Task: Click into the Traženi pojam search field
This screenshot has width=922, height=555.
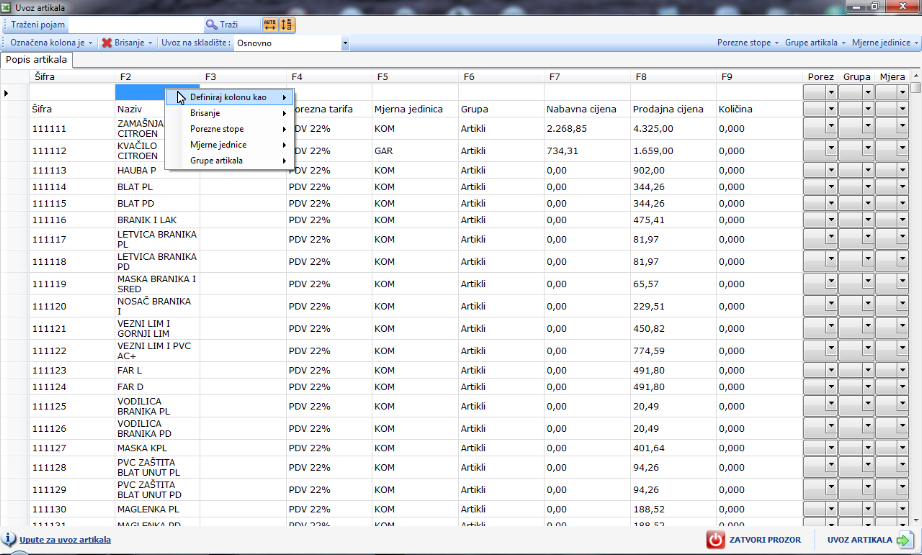Action: [135, 25]
